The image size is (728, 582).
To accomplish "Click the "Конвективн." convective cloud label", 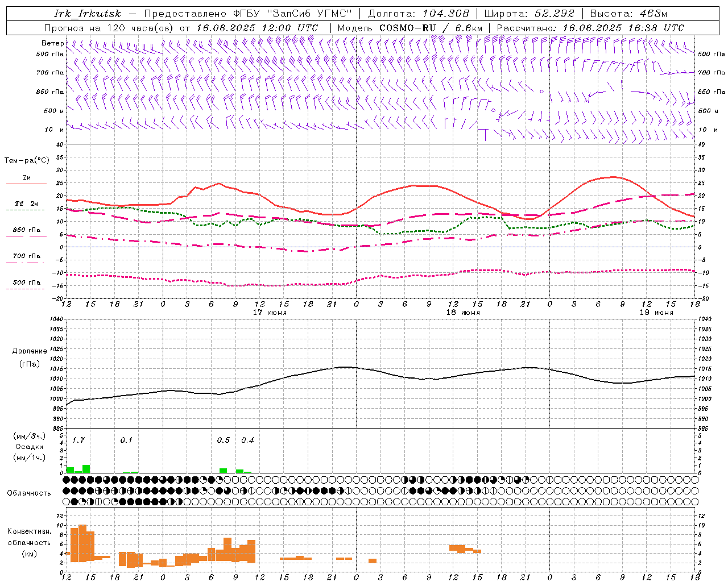I will (x=29, y=531).
